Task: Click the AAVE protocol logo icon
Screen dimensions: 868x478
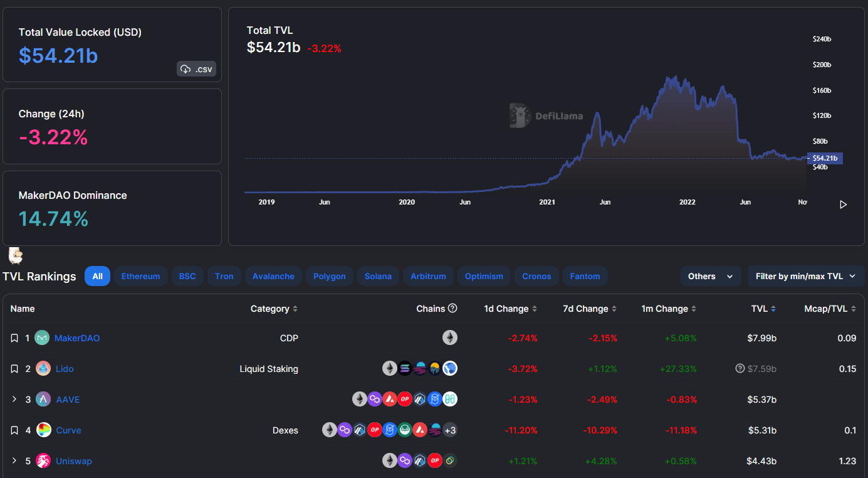Action: point(43,400)
